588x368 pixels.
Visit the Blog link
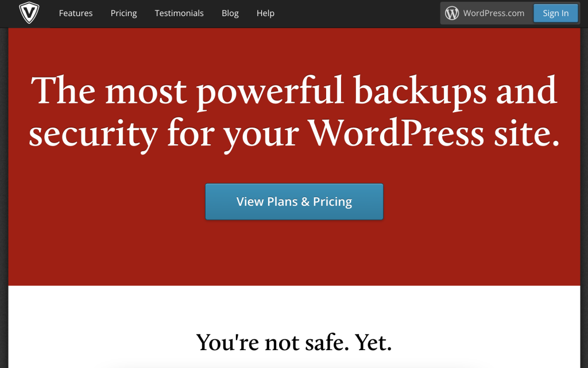[x=230, y=13]
